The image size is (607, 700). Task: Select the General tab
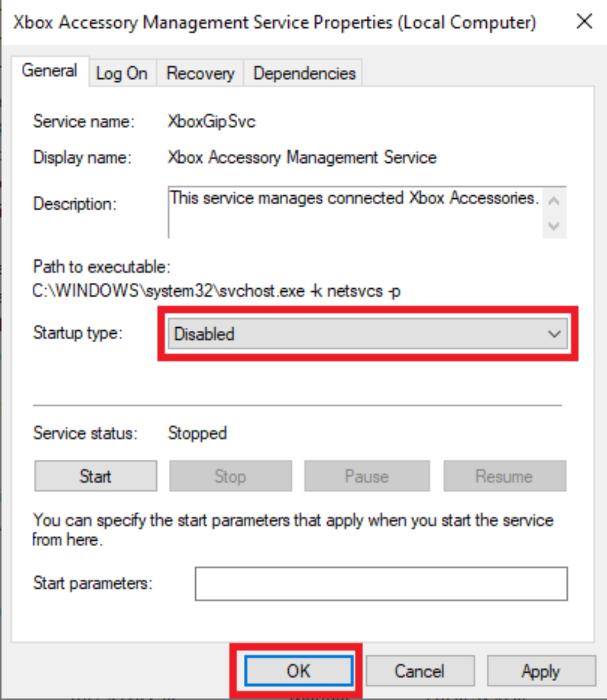click(x=49, y=71)
